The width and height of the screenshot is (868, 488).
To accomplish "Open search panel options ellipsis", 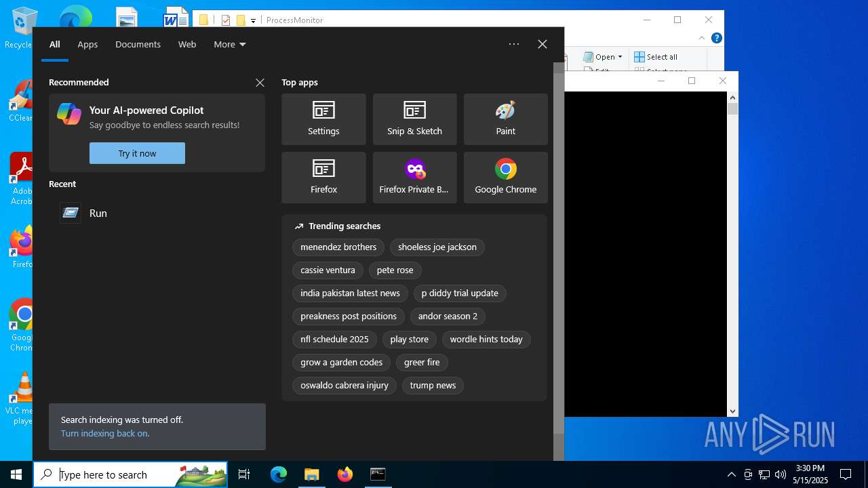I will pyautogui.click(x=514, y=44).
